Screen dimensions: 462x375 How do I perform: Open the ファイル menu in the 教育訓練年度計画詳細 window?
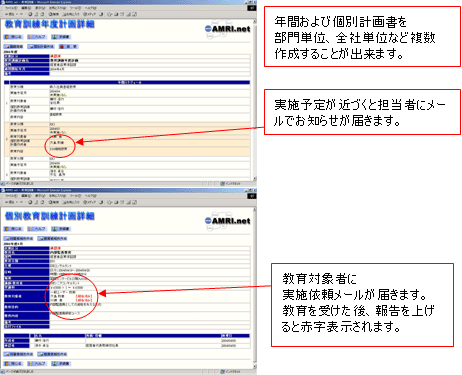[x=12, y=8]
